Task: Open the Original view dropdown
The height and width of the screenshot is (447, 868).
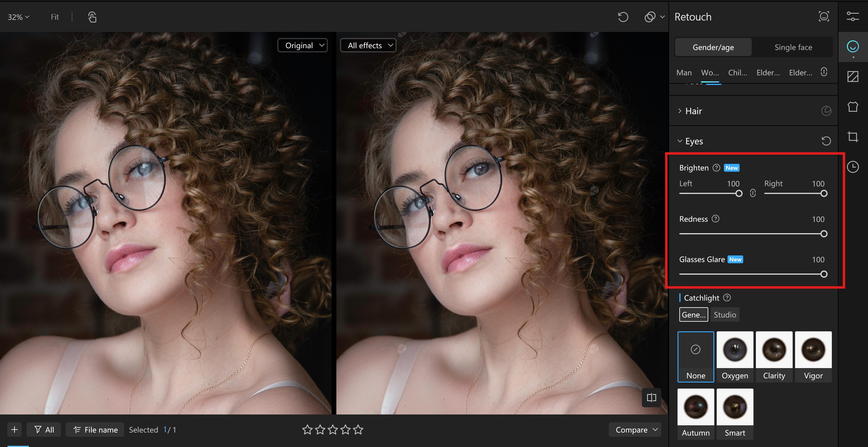Action: pos(303,45)
